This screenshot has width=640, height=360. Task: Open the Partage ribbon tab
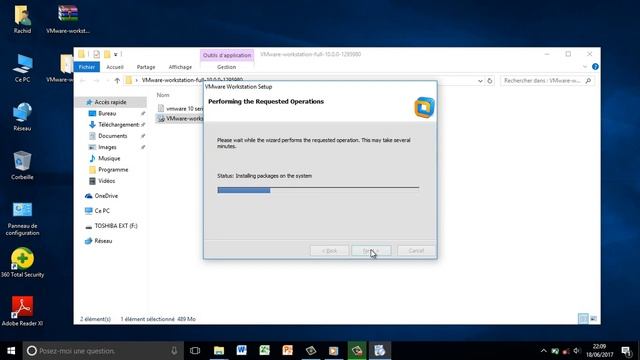pos(146,67)
